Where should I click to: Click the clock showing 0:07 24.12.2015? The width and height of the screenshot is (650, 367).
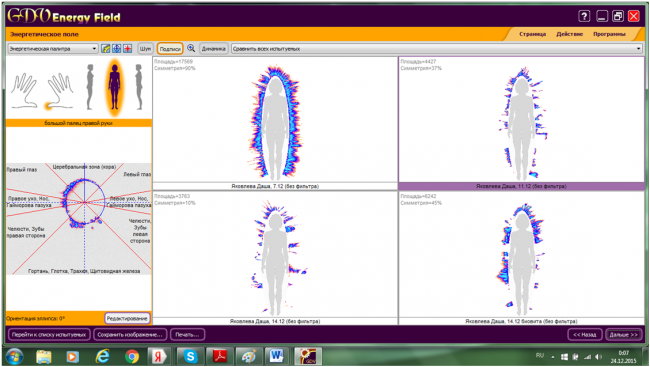click(623, 357)
